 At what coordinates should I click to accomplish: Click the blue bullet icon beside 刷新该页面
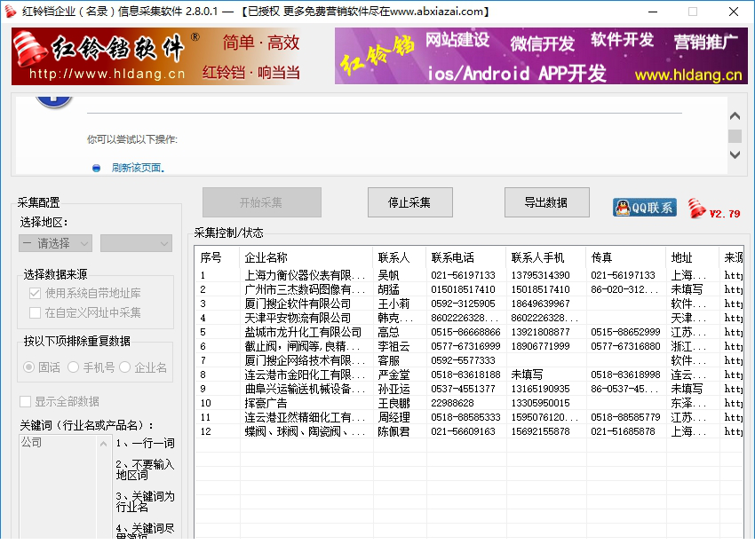[96, 168]
